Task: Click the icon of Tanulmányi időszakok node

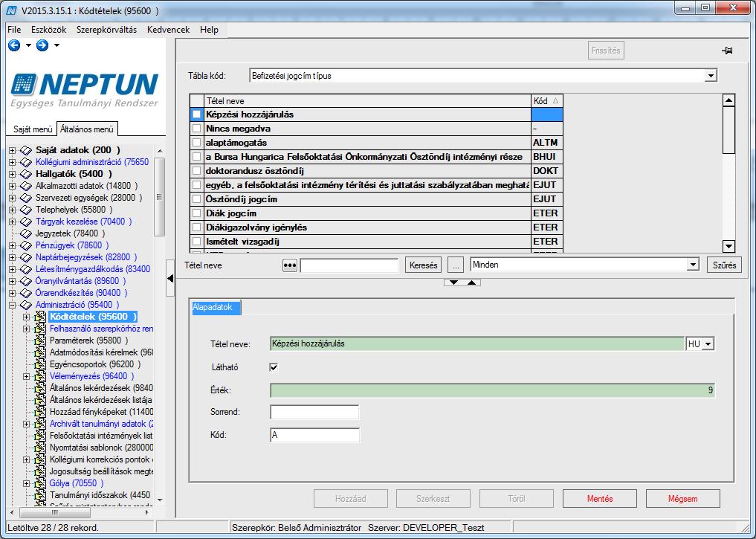Action: 40,495
